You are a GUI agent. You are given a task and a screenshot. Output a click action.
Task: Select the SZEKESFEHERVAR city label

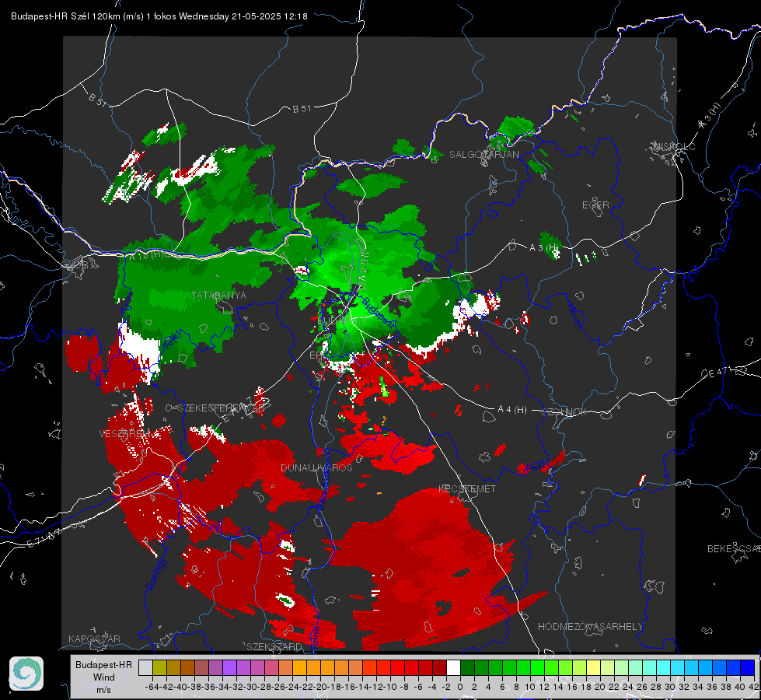[x=221, y=408]
